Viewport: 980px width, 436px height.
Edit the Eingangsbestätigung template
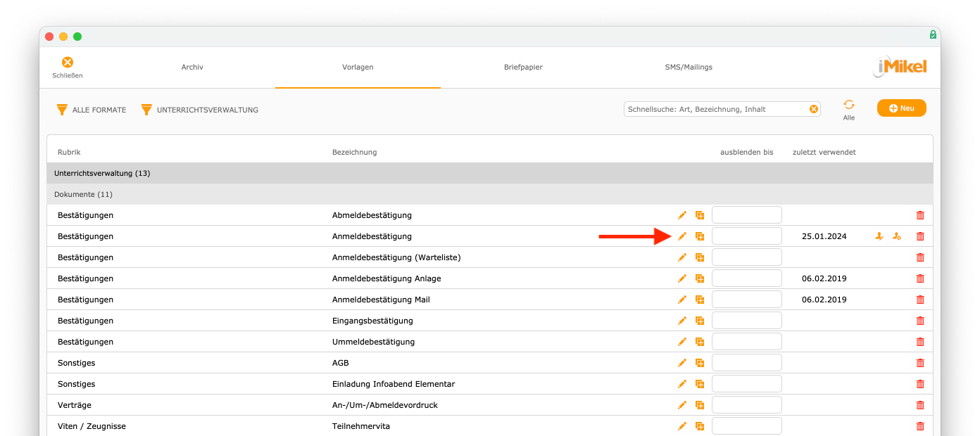coord(682,321)
